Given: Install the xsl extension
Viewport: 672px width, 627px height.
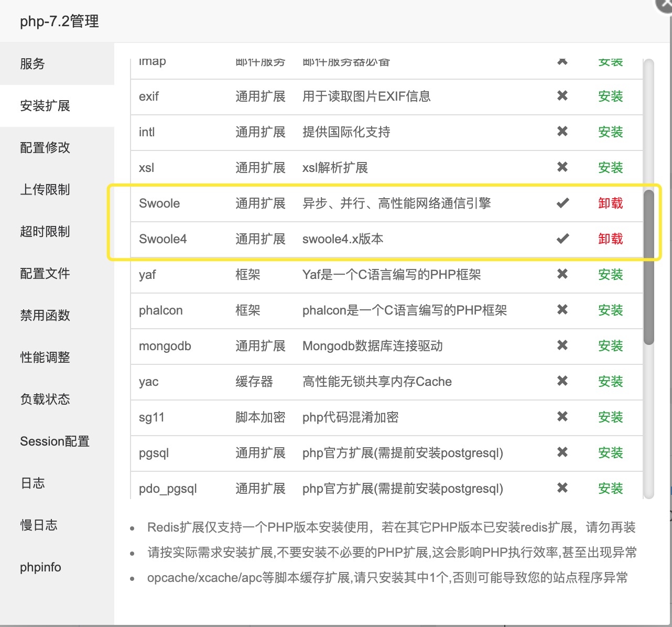Looking at the screenshot, I should point(611,168).
